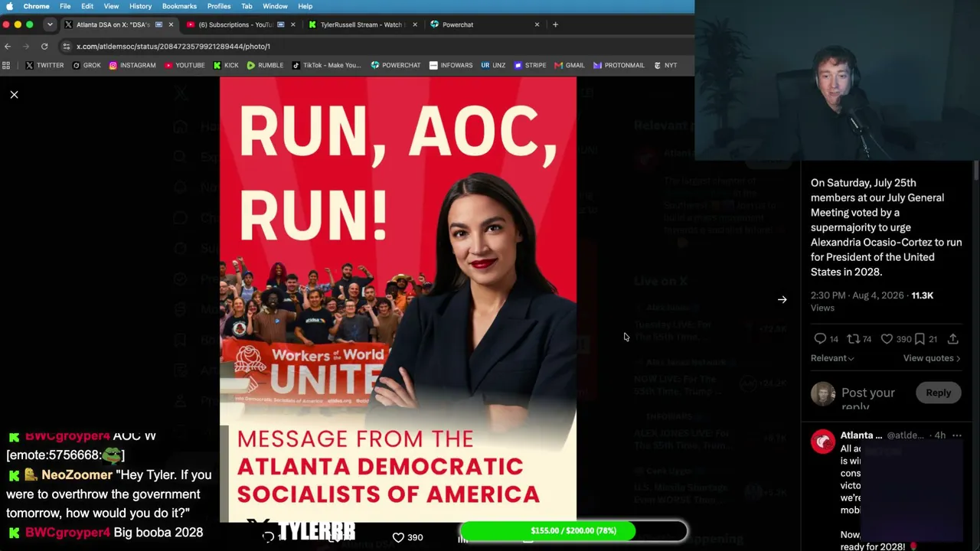Viewport: 980px width, 551px height.
Task: Open the KICK bookmark
Action: tap(226, 65)
